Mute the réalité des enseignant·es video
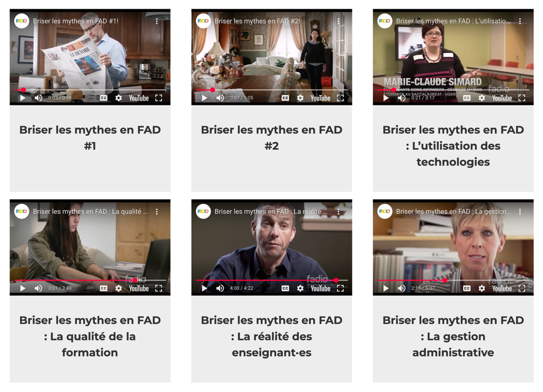Screen dimensions: 543x392 tap(220, 288)
